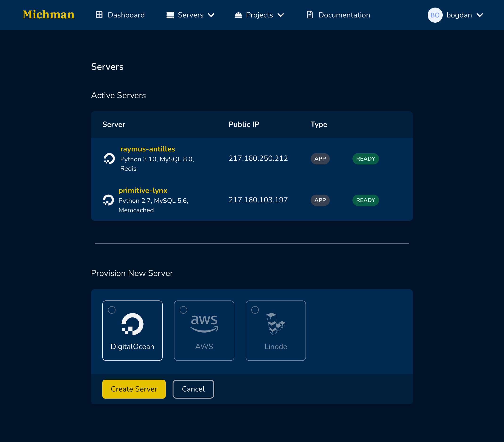The width and height of the screenshot is (504, 442).
Task: Open the raymus-antilles server link
Action: click(x=147, y=149)
